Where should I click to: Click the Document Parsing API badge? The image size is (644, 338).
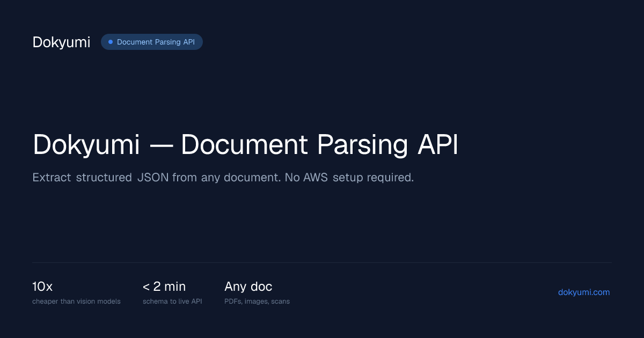pos(152,42)
